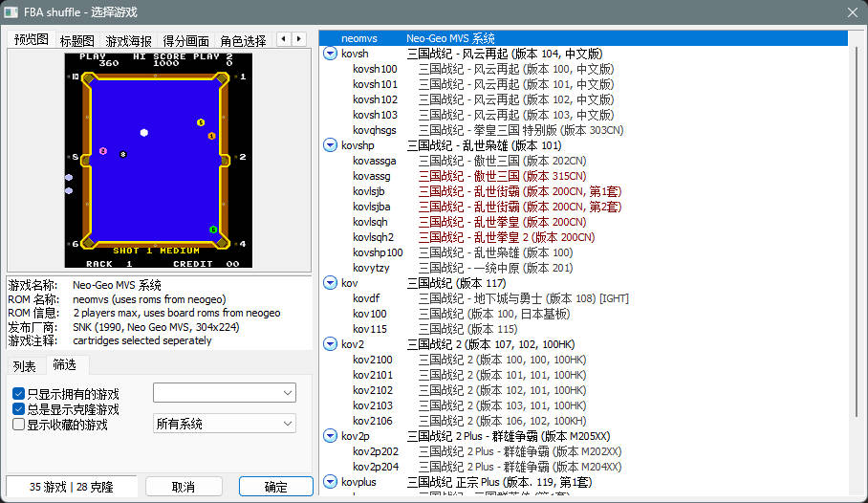868x503 pixels.
Task: Click the 取消 button
Action: pos(184,487)
